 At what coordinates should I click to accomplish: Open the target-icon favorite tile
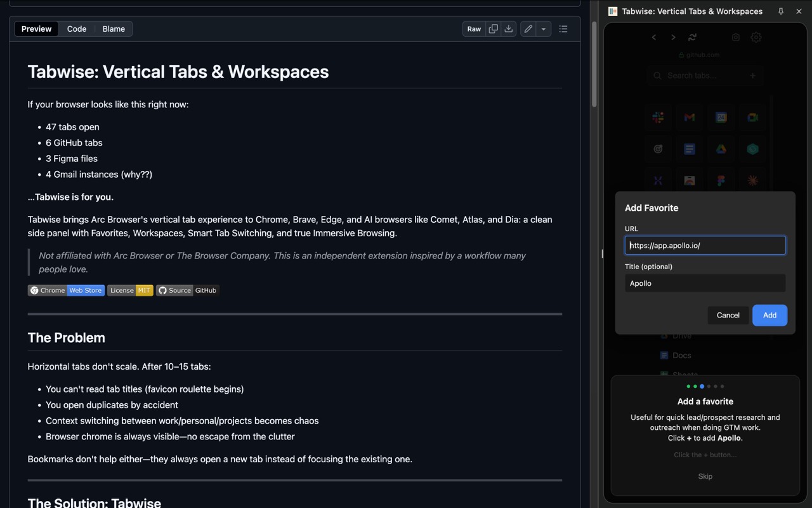click(x=658, y=149)
